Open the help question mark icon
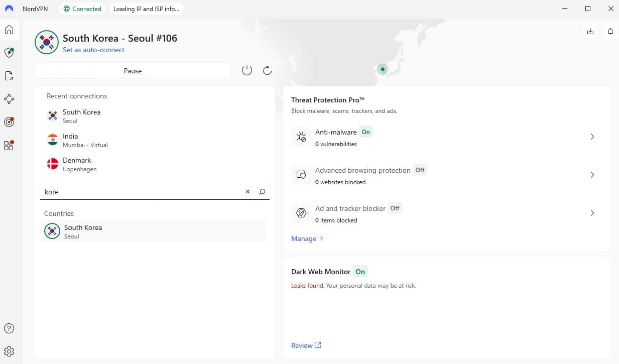619x364 pixels. [9, 329]
